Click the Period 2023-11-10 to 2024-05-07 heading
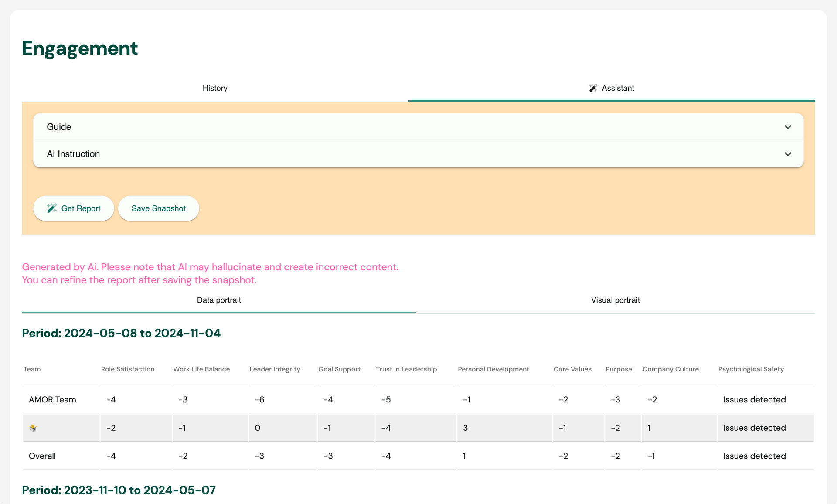Image resolution: width=837 pixels, height=504 pixels. (119, 490)
